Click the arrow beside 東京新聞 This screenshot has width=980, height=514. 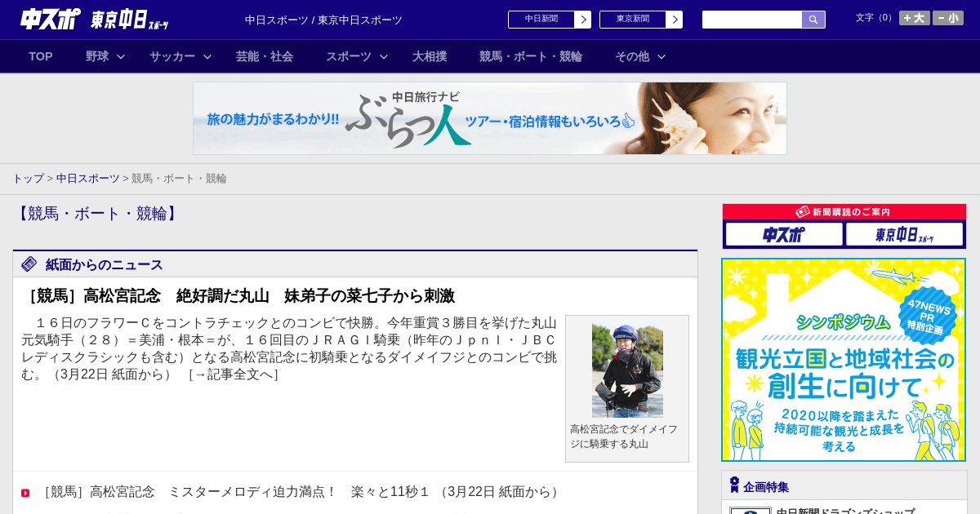click(x=675, y=20)
